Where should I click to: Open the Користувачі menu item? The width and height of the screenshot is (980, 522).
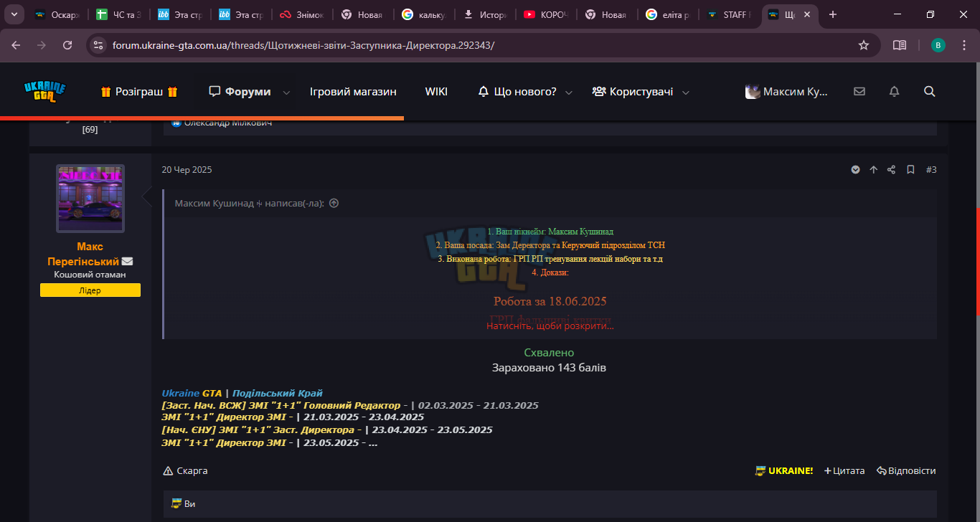pos(633,92)
